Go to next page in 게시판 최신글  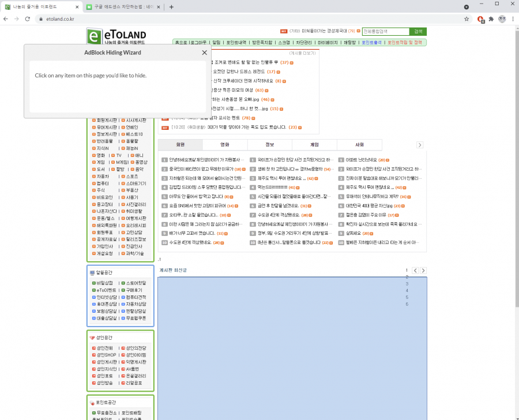click(423, 271)
